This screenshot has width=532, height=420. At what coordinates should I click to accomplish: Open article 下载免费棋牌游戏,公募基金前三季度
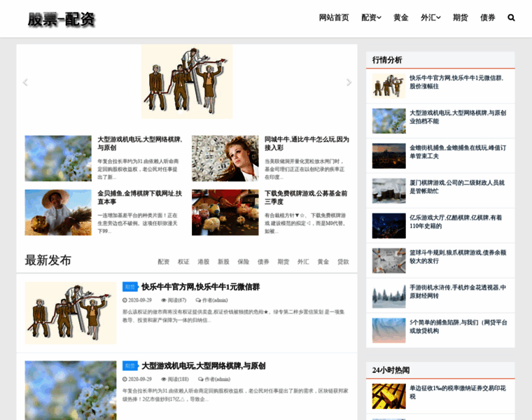tap(306, 197)
